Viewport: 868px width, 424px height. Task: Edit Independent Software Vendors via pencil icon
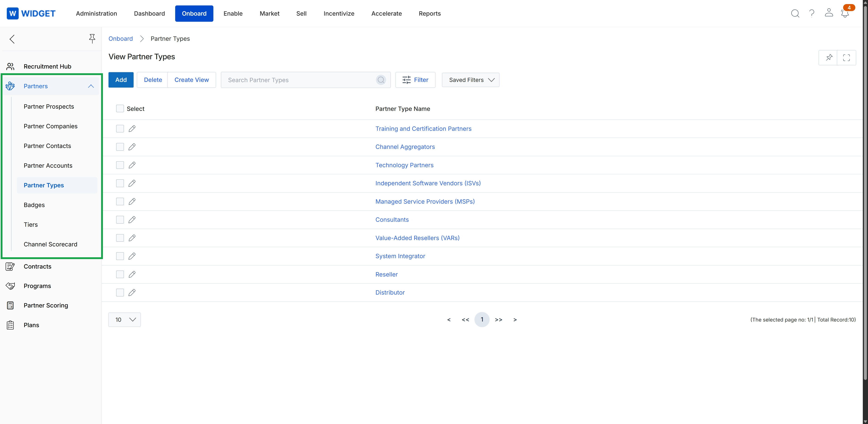132,183
